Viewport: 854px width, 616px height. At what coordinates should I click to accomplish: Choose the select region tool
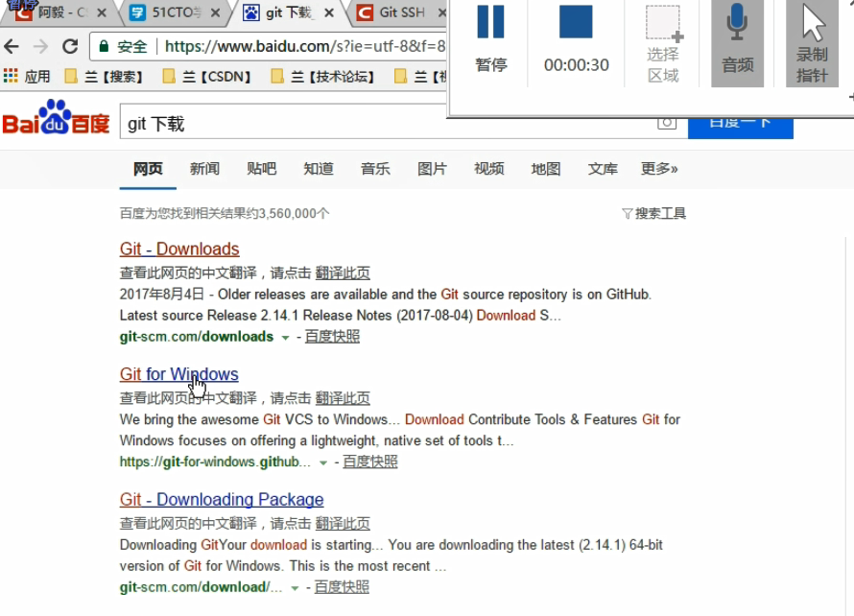pos(663,43)
